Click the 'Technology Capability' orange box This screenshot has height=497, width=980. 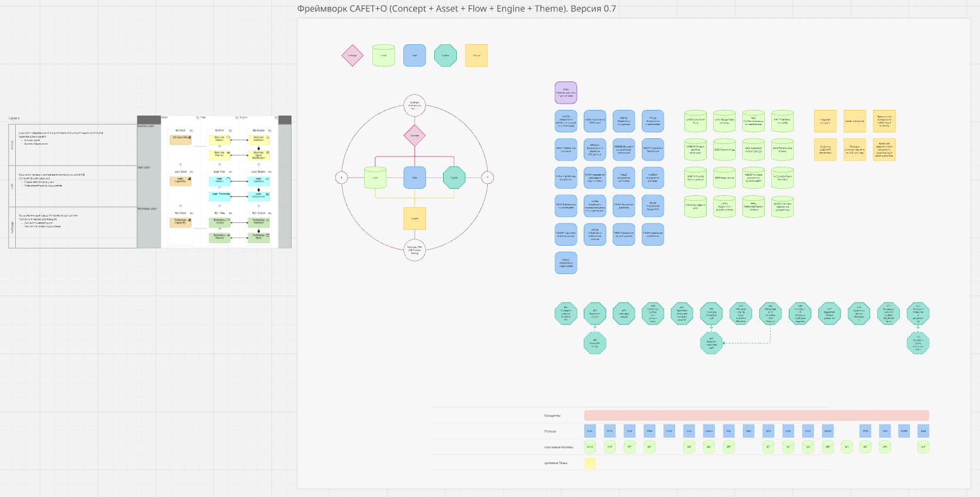(x=180, y=222)
